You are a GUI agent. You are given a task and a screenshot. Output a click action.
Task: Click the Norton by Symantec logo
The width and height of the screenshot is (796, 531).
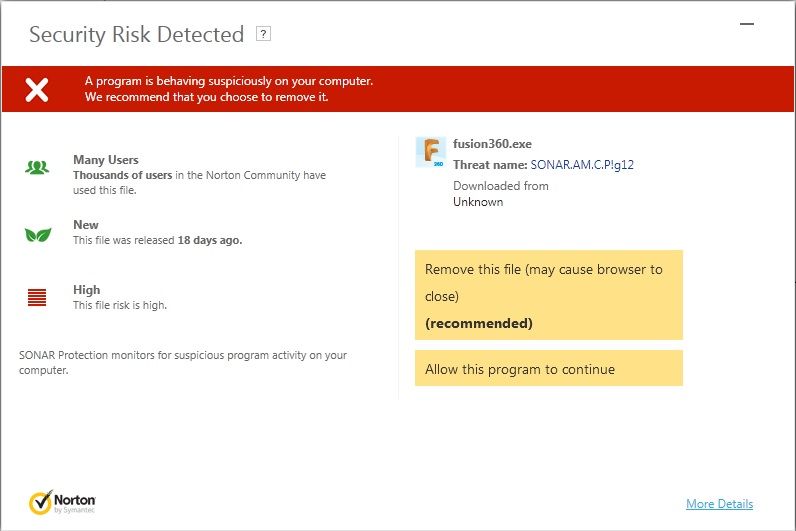coord(63,501)
